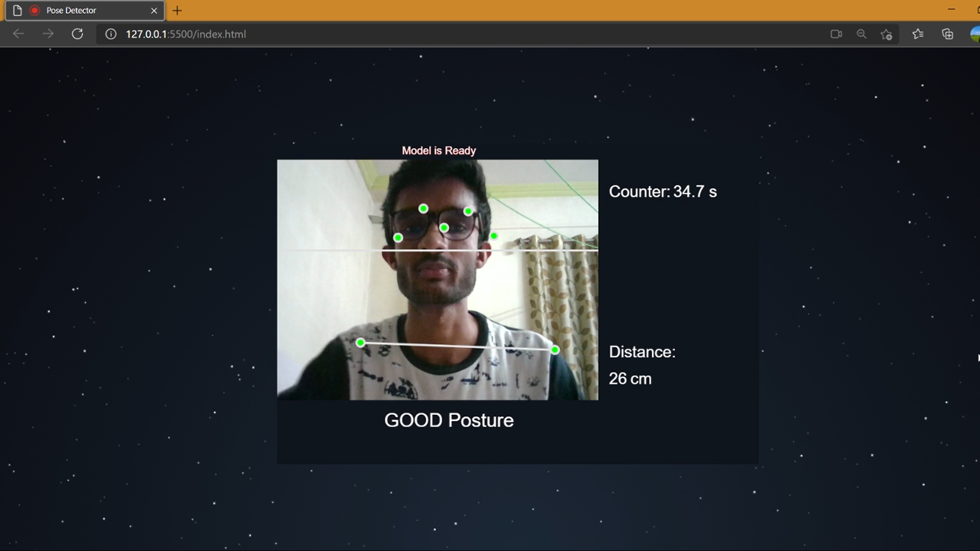Click the webcam video feed
Screen dimensions: 980x551
coord(437,280)
